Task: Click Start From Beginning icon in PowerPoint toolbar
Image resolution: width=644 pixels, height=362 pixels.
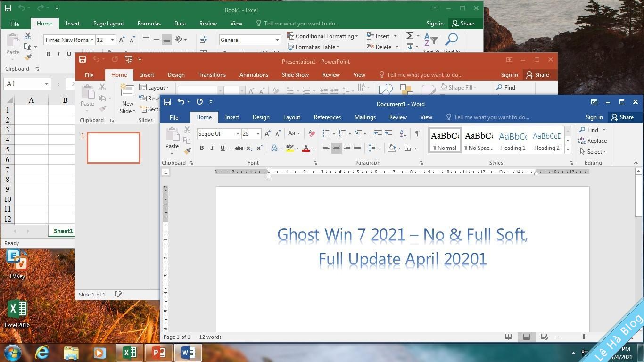Action: pyautogui.click(x=129, y=59)
